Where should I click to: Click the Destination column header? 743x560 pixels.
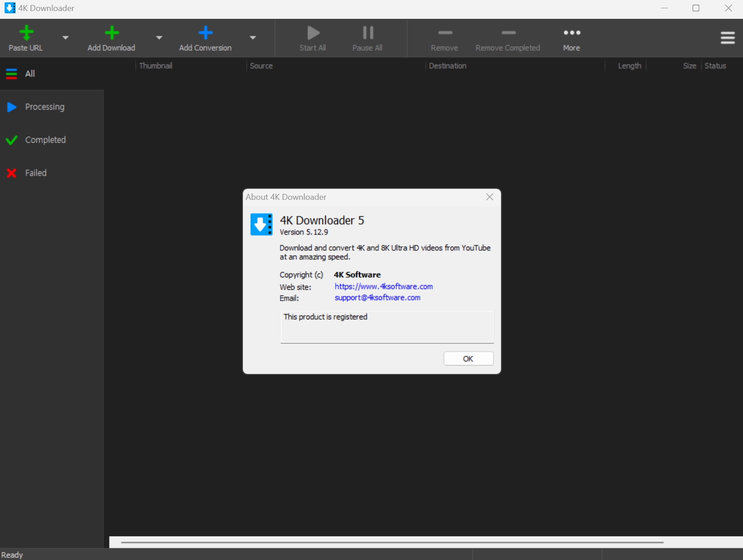(515, 66)
